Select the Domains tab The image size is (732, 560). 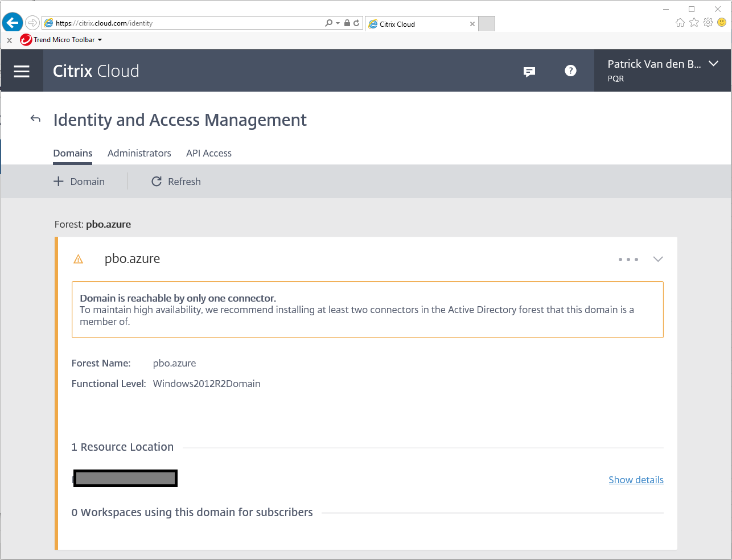(x=73, y=153)
